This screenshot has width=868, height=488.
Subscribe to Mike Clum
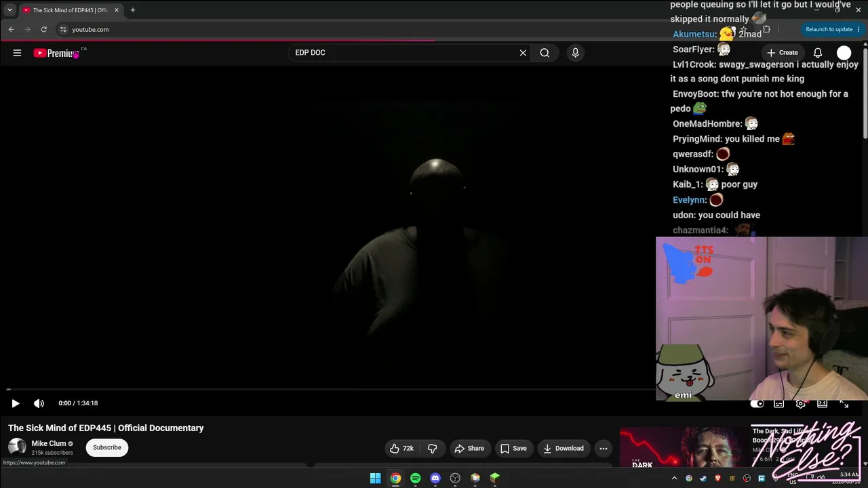107,447
